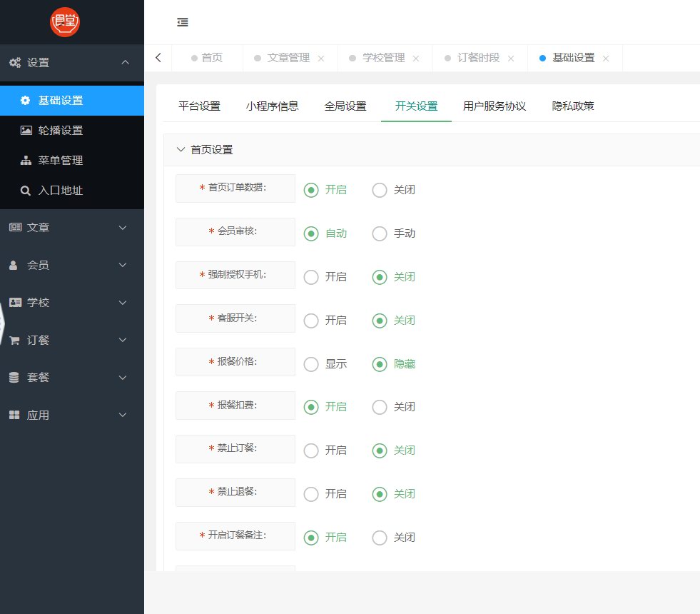Click the 订餐 shopping cart icon
The width and height of the screenshot is (700, 614).
tap(14, 341)
